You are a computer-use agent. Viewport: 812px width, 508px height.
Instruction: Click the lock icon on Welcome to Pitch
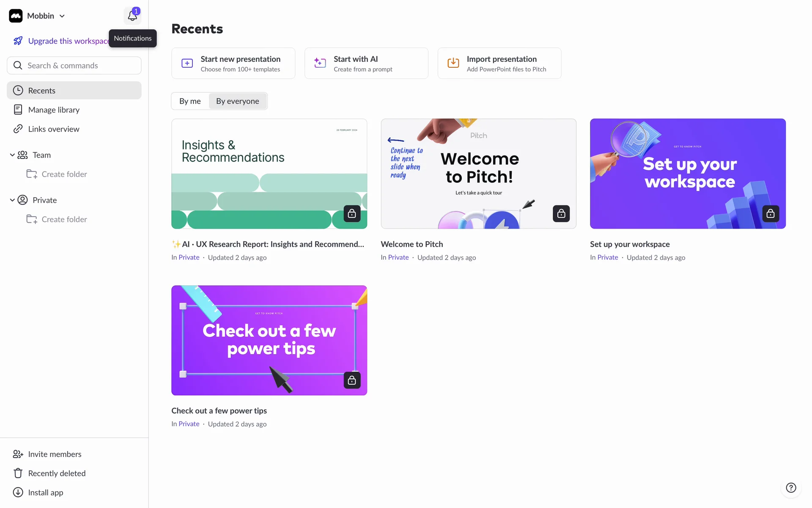coord(561,214)
